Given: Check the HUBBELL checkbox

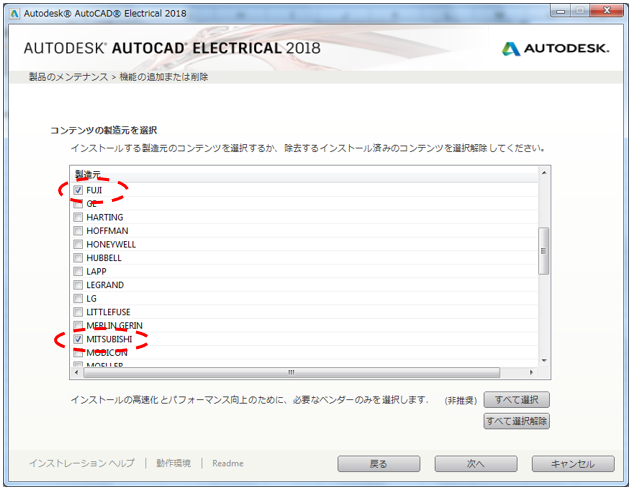Looking at the screenshot, I should (78, 258).
